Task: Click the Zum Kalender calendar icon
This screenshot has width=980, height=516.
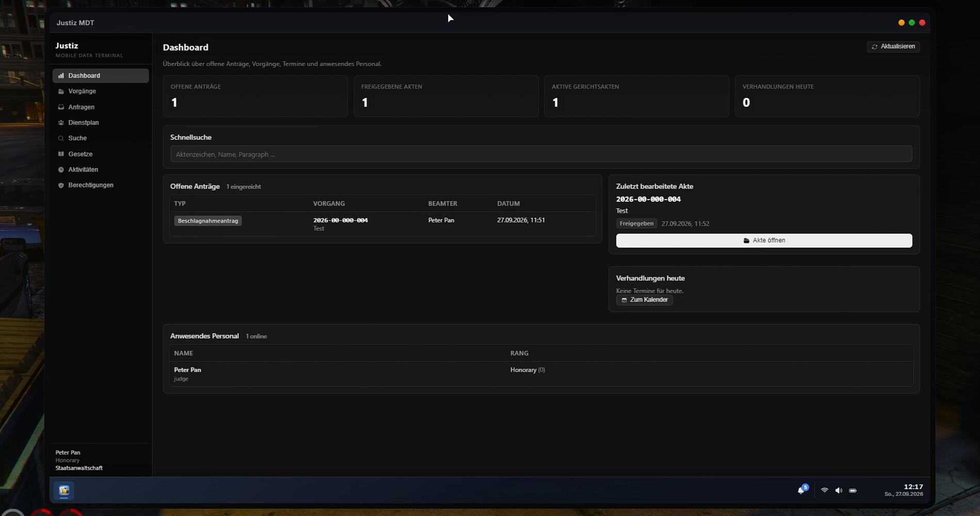Action: pos(624,300)
